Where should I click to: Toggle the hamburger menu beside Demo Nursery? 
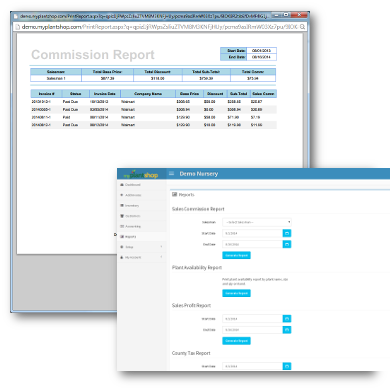click(x=172, y=173)
